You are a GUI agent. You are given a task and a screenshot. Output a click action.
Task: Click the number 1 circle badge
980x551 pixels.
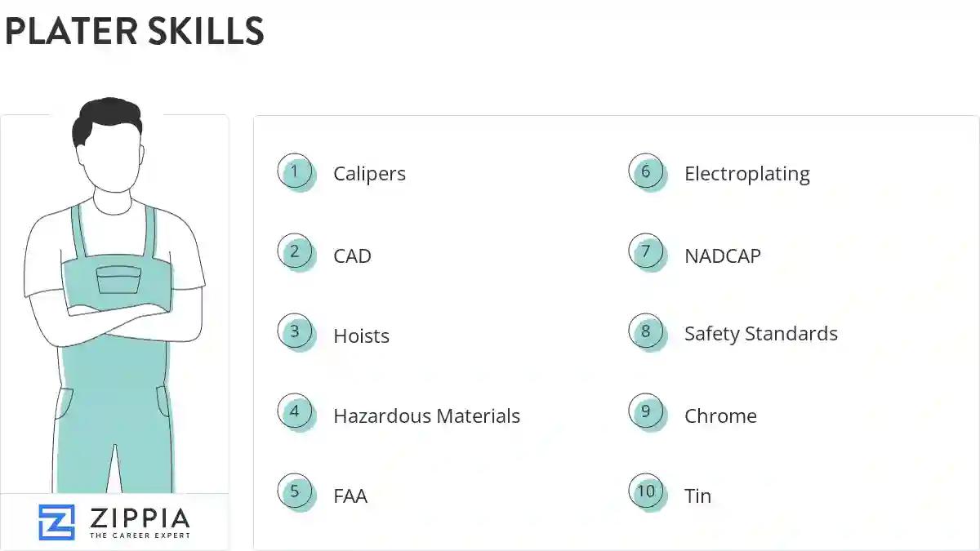click(x=295, y=171)
